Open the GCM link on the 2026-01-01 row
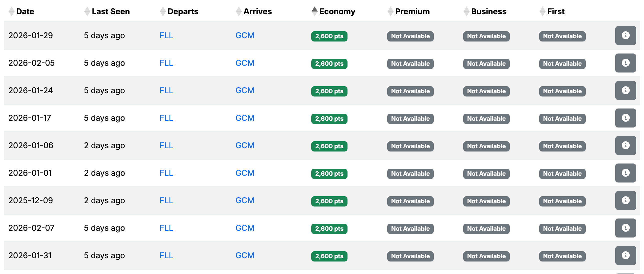Image resolution: width=644 pixels, height=274 pixels. point(245,173)
